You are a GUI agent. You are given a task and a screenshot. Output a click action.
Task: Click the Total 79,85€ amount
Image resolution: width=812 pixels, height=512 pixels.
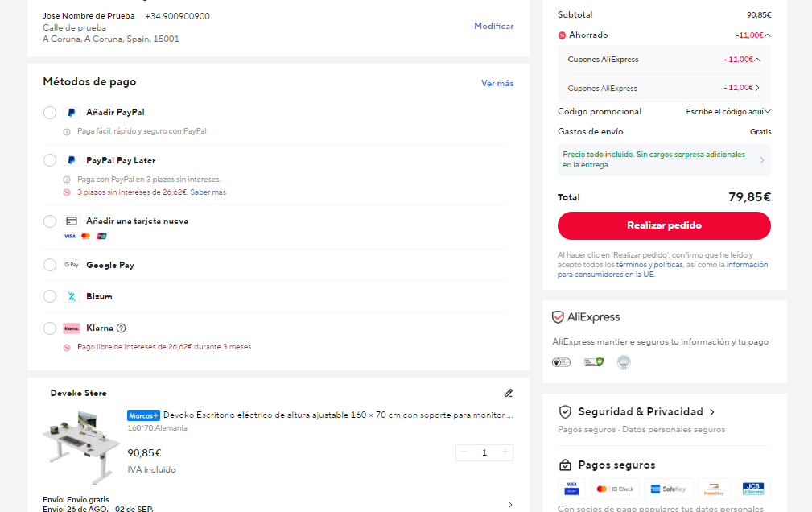[749, 197]
